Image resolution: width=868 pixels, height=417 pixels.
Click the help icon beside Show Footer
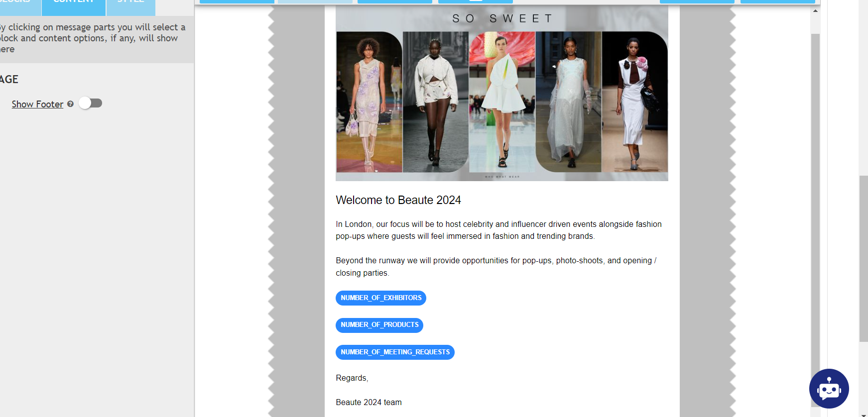click(x=70, y=104)
